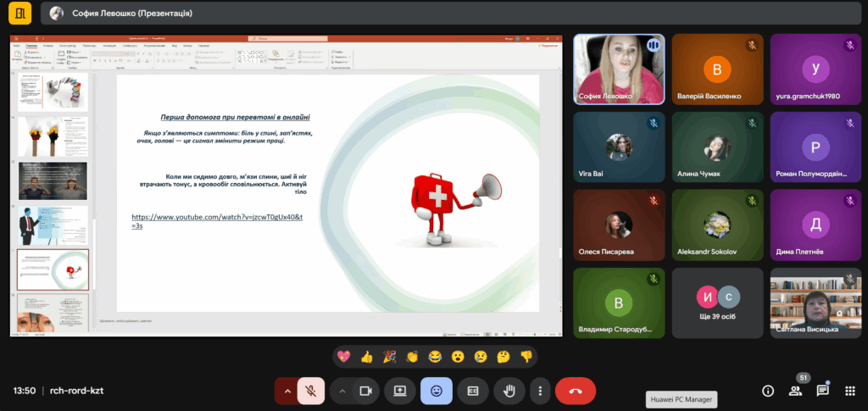Show the participants list panel

point(795,391)
